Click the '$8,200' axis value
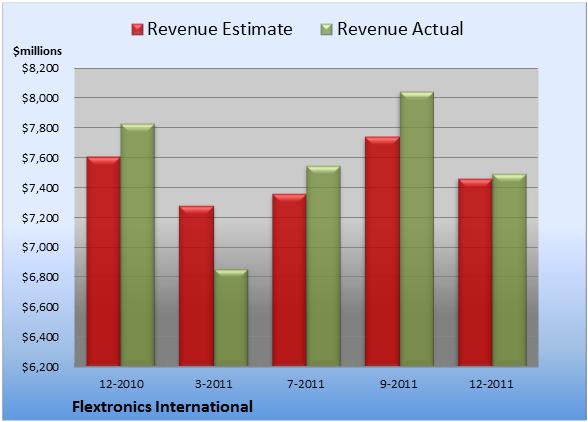Screen dimensions: 588x422 (x=40, y=68)
